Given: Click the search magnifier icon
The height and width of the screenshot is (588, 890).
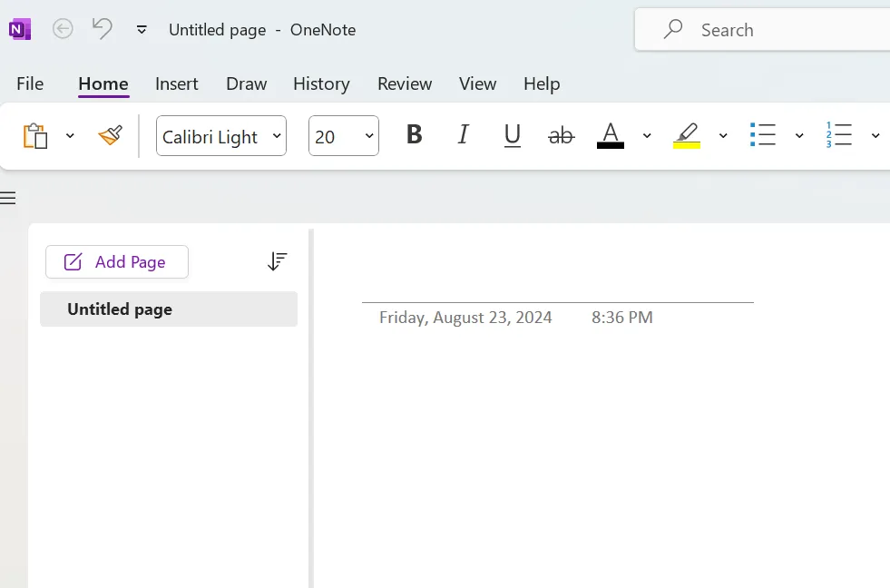Looking at the screenshot, I should (x=672, y=29).
